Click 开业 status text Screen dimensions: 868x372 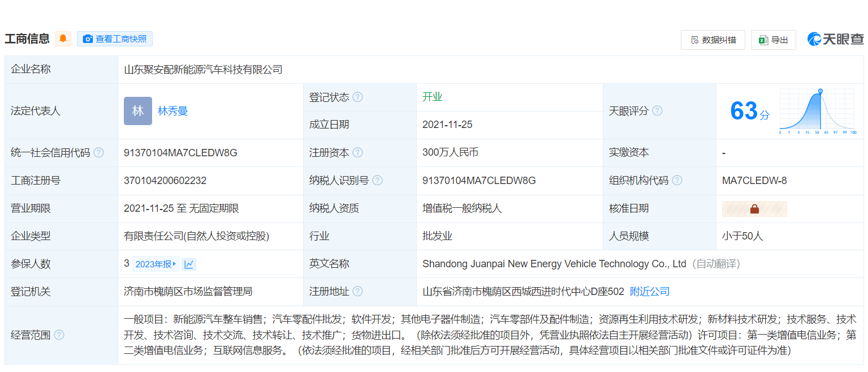[433, 97]
